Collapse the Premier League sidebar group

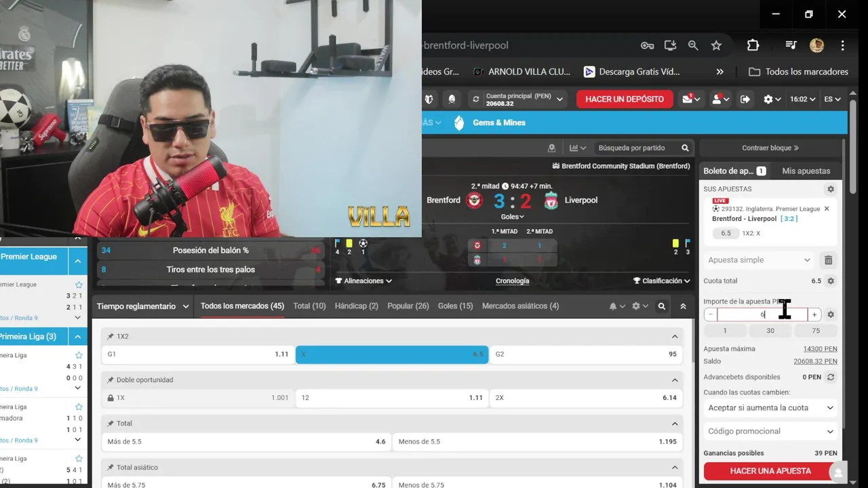(77, 261)
